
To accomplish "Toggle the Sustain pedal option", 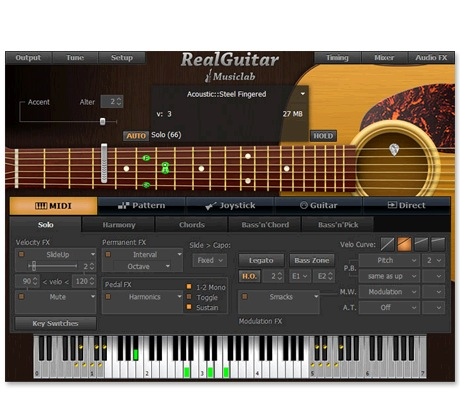I will (189, 307).
